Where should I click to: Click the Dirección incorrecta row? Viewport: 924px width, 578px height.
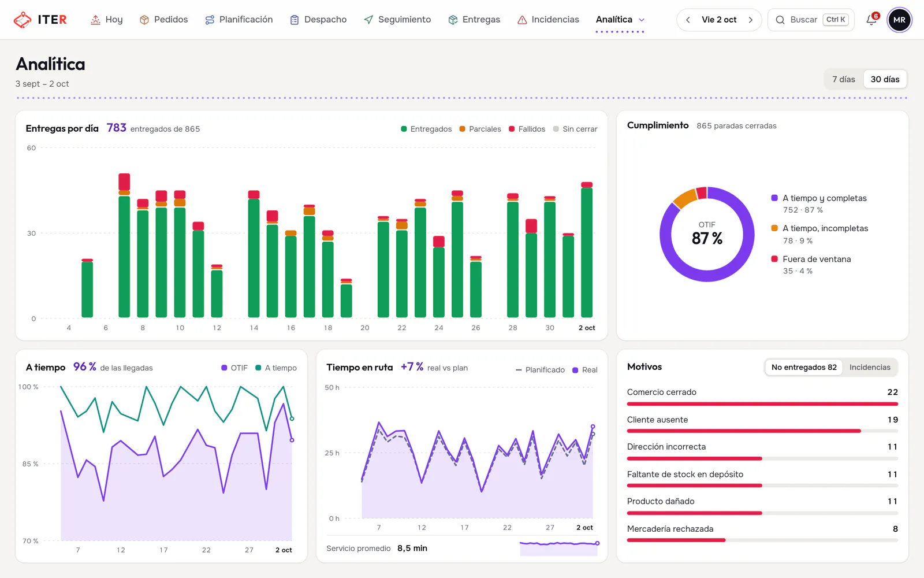[x=762, y=451]
